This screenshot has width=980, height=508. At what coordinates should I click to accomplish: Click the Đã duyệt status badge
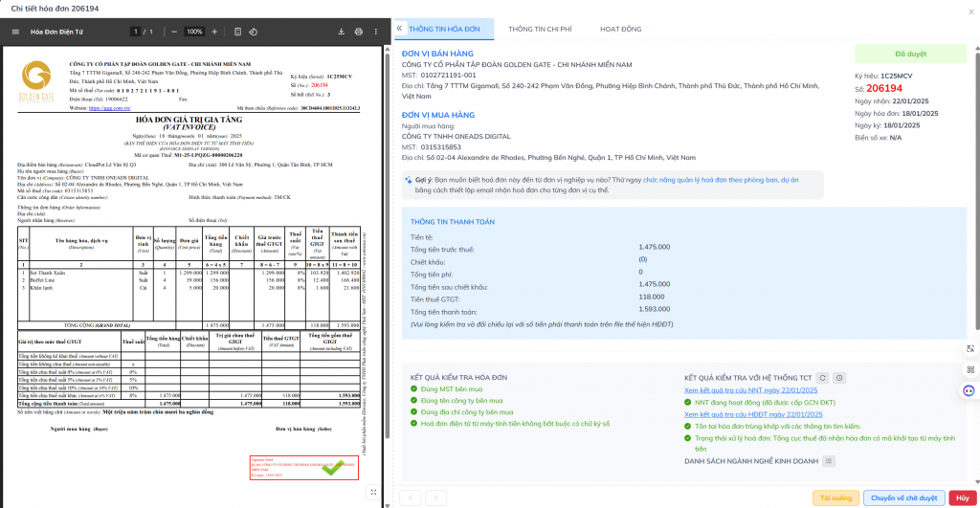911,54
